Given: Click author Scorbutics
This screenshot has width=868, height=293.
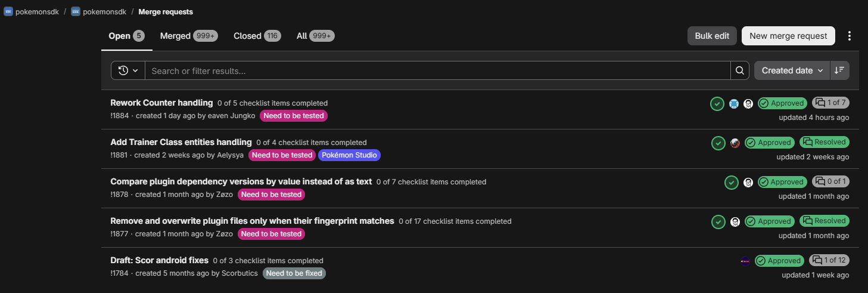Looking at the screenshot, I should tap(239, 273).
